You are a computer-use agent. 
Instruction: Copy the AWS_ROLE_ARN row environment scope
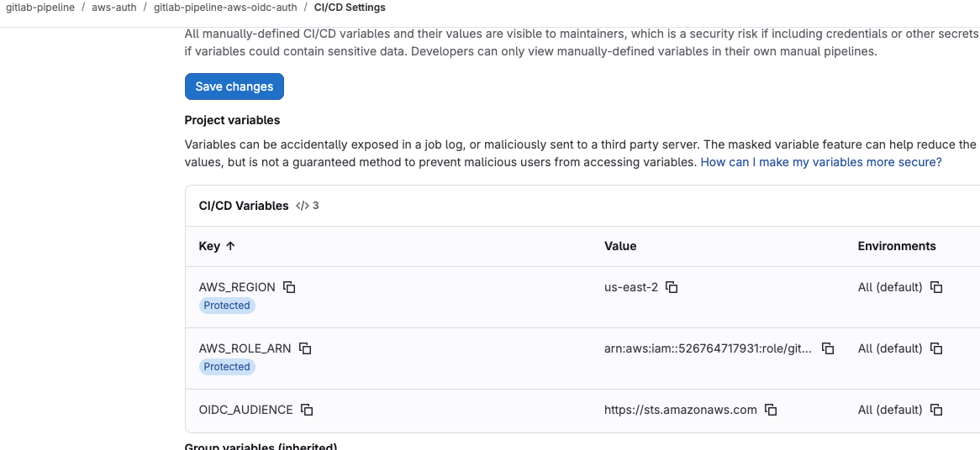[936, 348]
